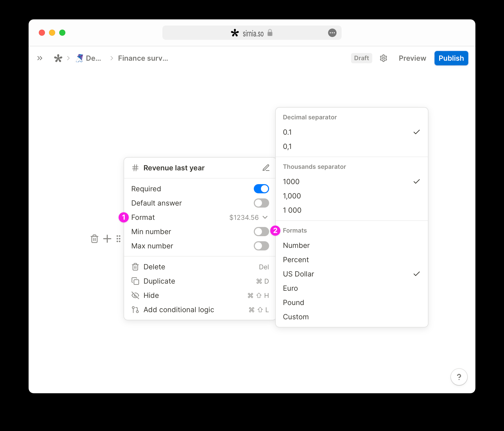Select the US Dollar format

point(352,274)
